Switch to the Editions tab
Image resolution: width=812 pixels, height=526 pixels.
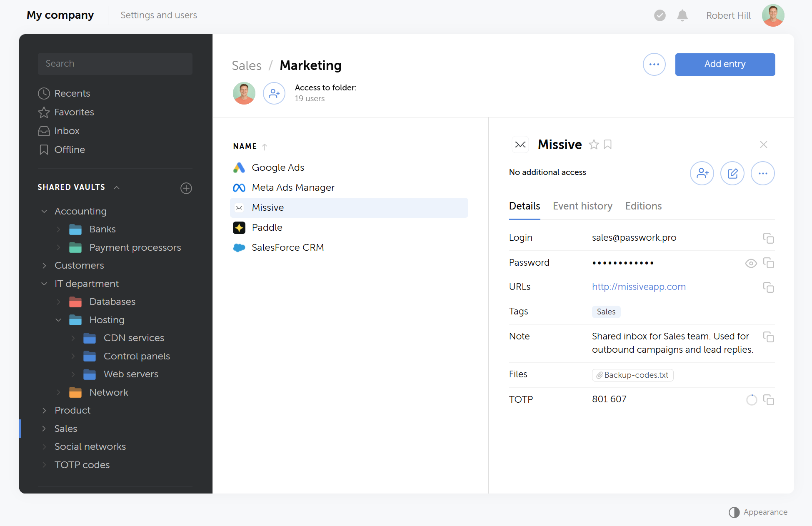(x=643, y=207)
